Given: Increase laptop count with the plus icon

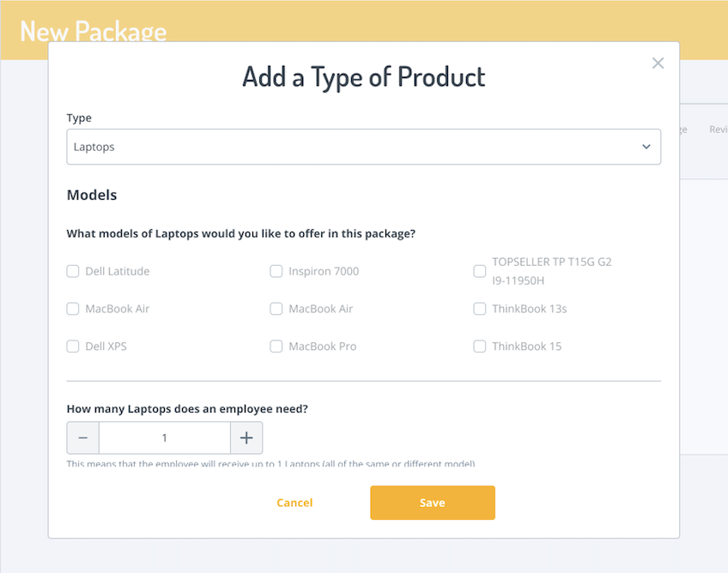Looking at the screenshot, I should point(246,437).
